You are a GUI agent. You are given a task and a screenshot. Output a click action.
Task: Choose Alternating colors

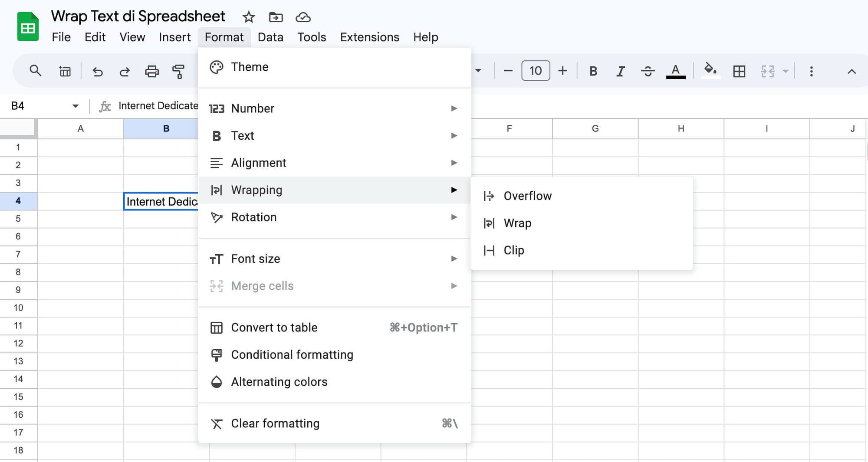[334, 382]
